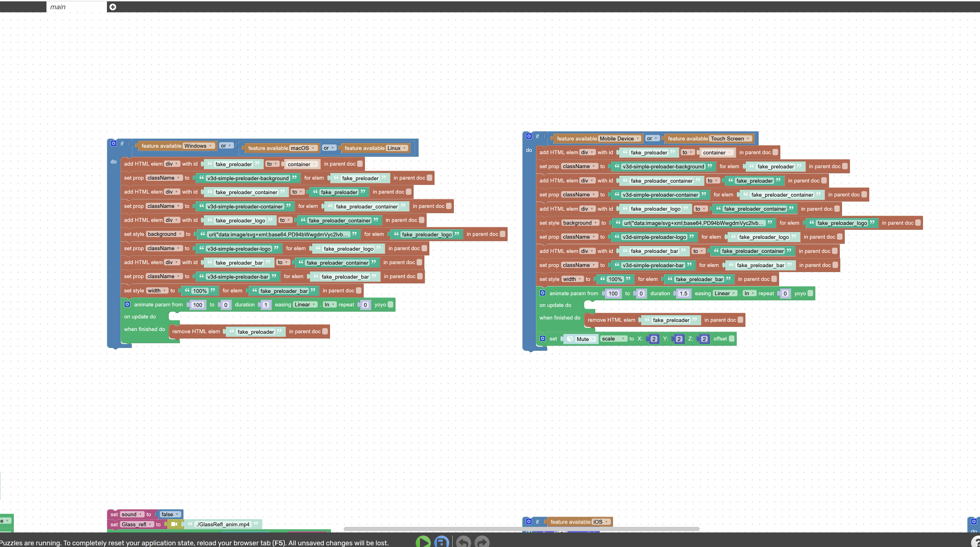This screenshot has width=980, height=547.
Task: Select left 'remove HTML elem' block label
Action: pos(196,331)
